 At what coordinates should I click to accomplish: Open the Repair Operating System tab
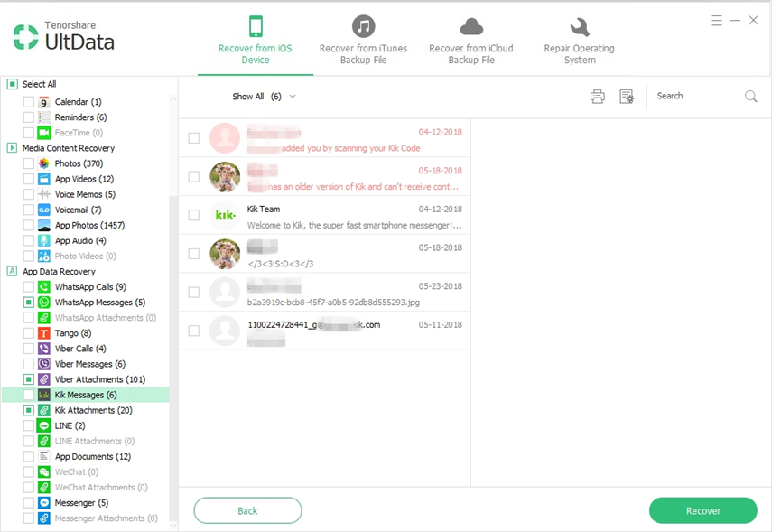(x=579, y=41)
